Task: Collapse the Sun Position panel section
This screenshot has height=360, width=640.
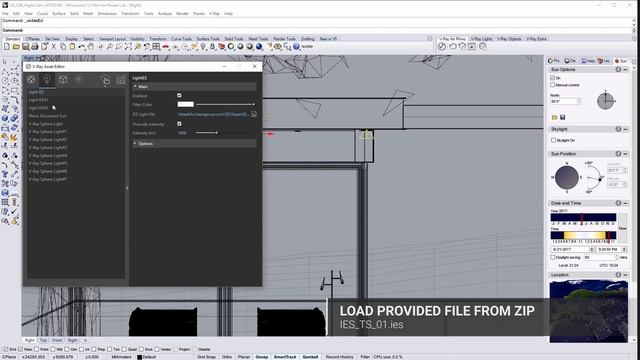Action: (626, 154)
